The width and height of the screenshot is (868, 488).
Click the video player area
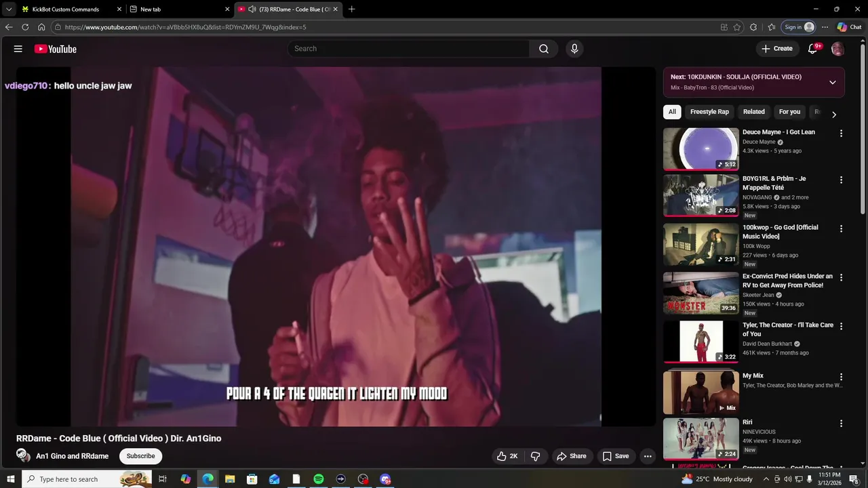(x=336, y=247)
